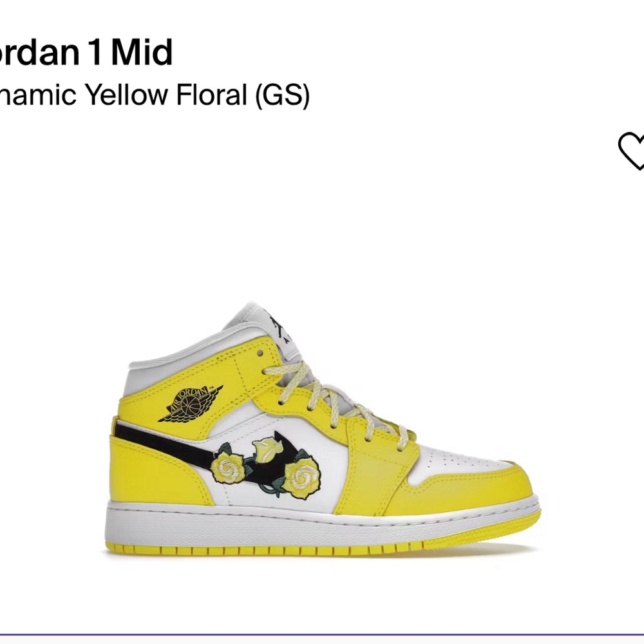Click the bottom bar beneath the product image
This screenshot has width=644, height=644.
322,636
